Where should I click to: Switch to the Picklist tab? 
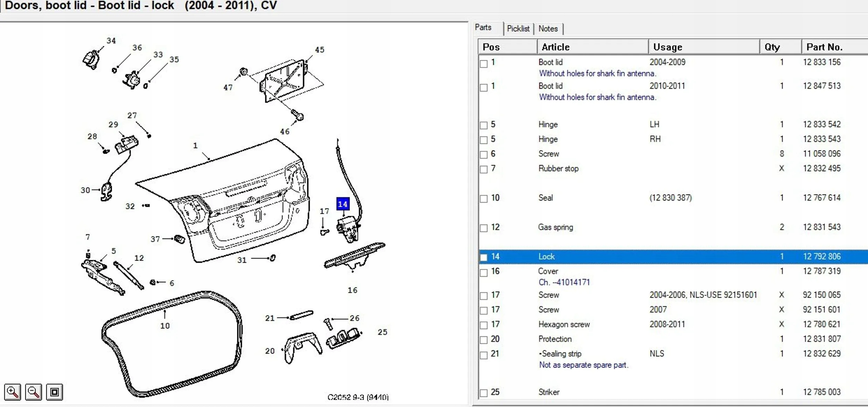[518, 29]
